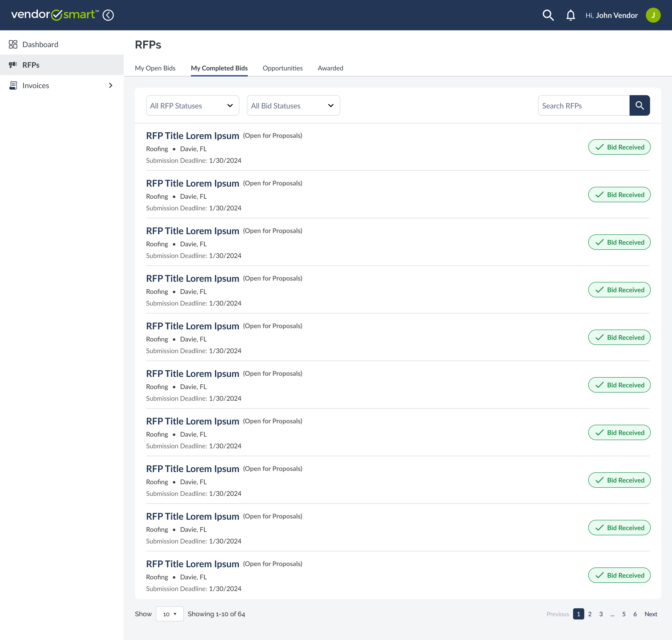Click the sidebar collapse arrow icon
The height and width of the screenshot is (640, 672).
tap(108, 15)
